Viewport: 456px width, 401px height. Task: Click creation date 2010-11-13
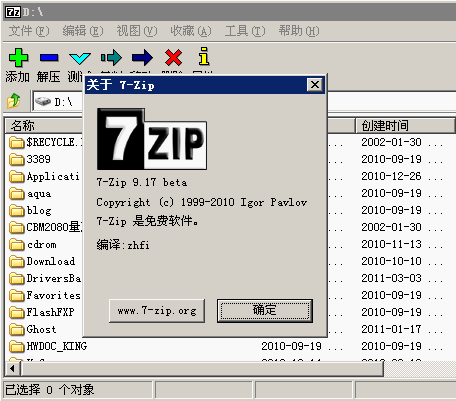tap(391, 244)
